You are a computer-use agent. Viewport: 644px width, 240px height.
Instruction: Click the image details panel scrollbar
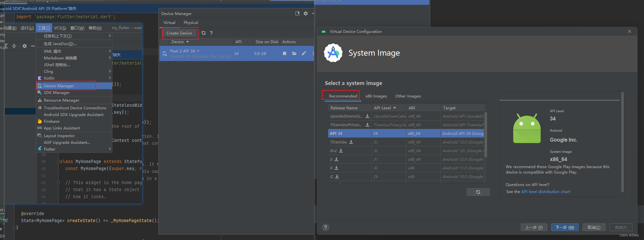point(623,142)
